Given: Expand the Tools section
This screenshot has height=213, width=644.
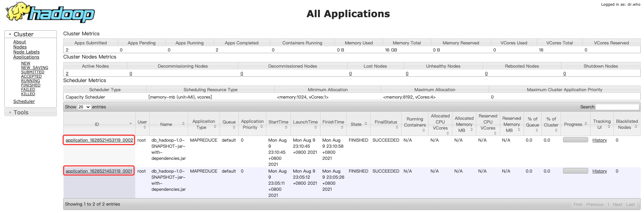Looking at the screenshot, I should point(31,112).
